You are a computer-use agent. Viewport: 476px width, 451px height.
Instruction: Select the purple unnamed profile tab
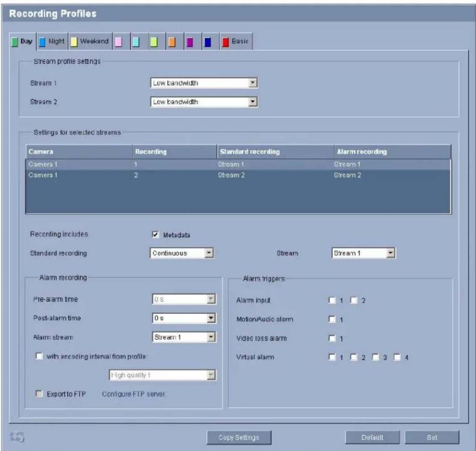pos(193,41)
